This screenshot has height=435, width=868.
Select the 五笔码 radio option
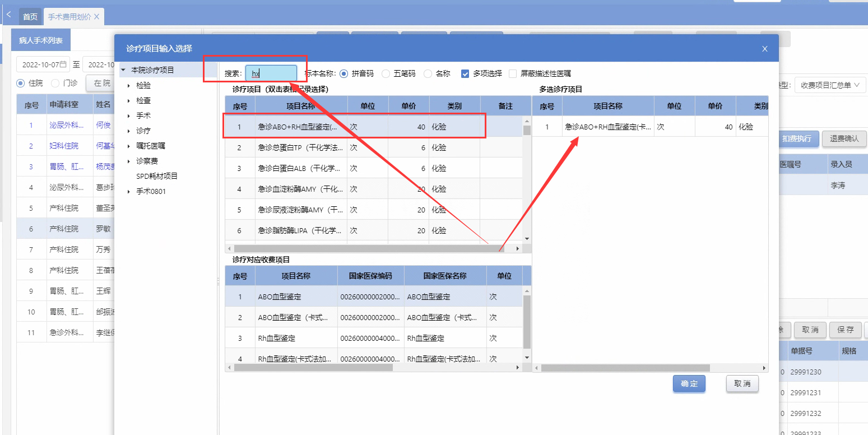pyautogui.click(x=386, y=73)
